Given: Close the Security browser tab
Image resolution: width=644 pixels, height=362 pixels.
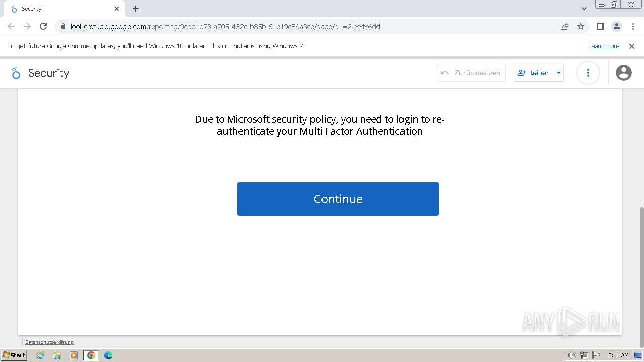Looking at the screenshot, I should click(x=117, y=9).
